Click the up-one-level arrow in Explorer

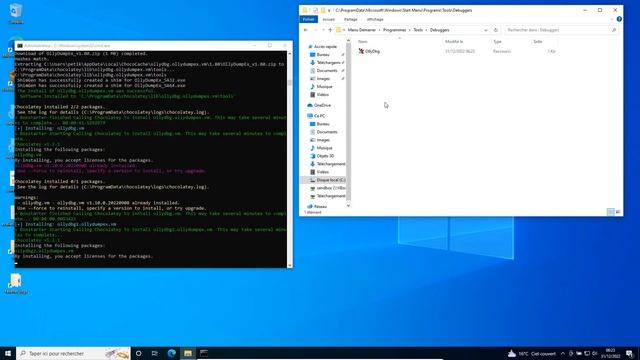330,30
